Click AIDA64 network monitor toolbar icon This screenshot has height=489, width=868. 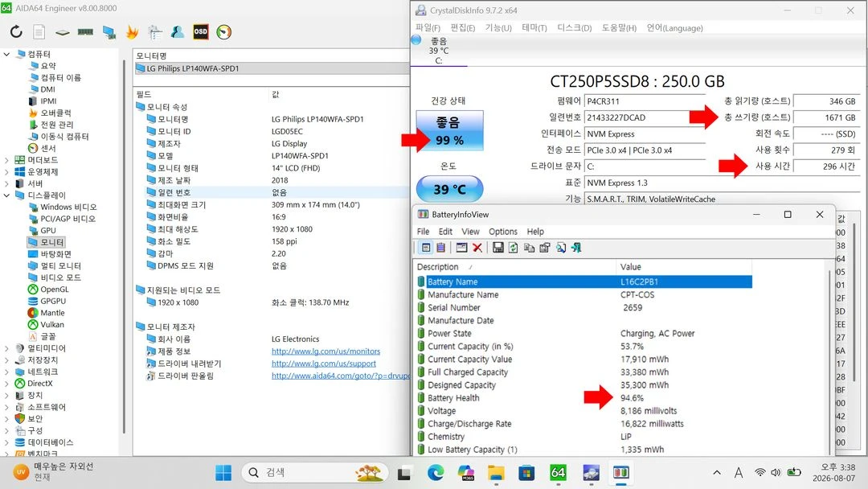(109, 32)
